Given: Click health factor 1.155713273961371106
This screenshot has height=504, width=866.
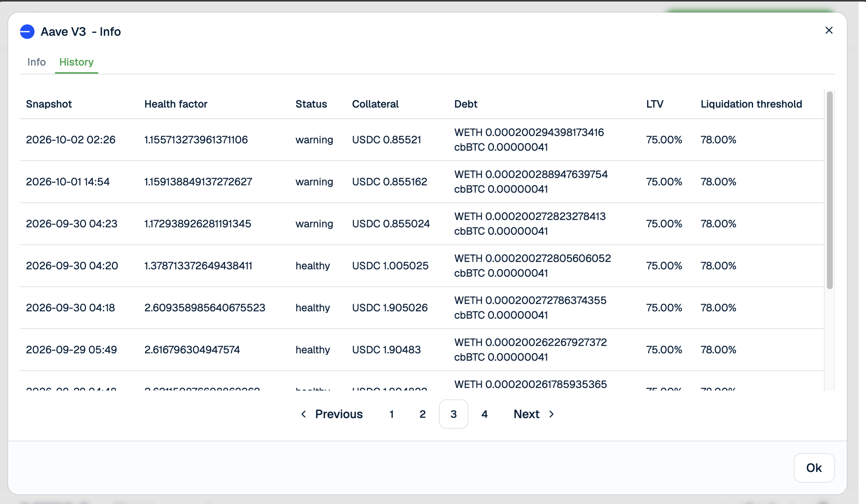Looking at the screenshot, I should [x=196, y=140].
